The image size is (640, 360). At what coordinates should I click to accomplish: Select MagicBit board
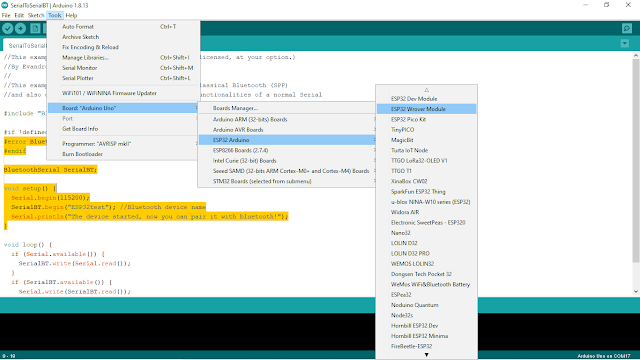coord(427,140)
